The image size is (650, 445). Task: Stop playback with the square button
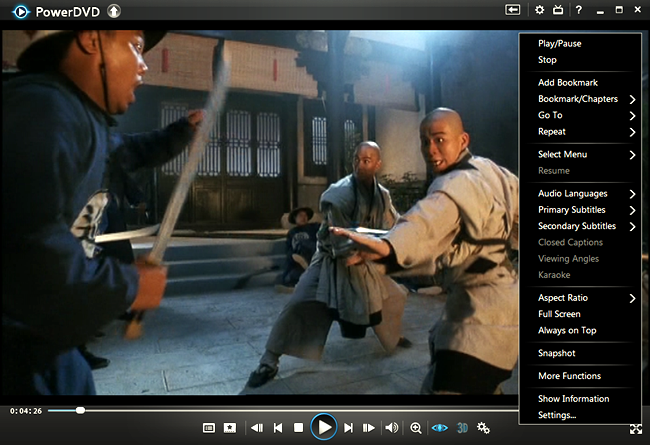click(298, 428)
